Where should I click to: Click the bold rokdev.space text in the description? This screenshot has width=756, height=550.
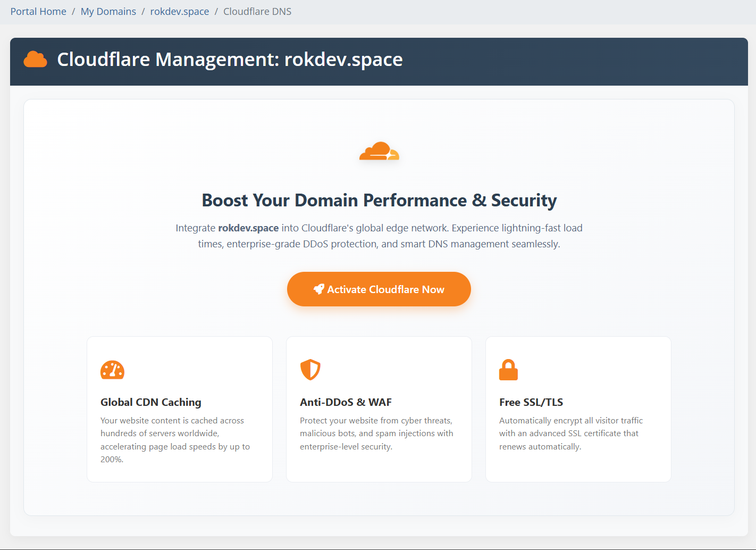coord(248,228)
